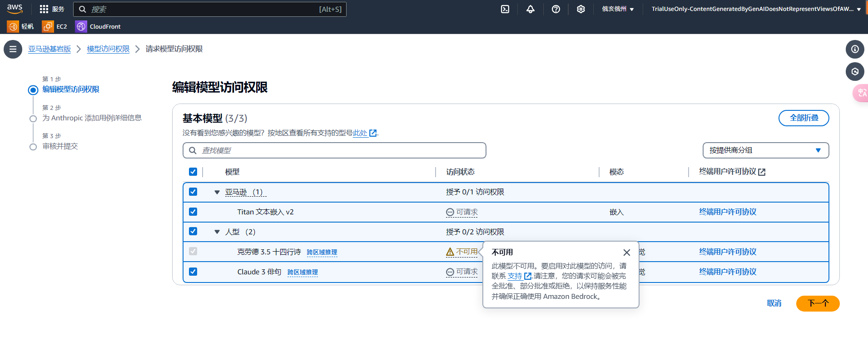
Task: Open the info panel circle icon
Action: coord(855,49)
